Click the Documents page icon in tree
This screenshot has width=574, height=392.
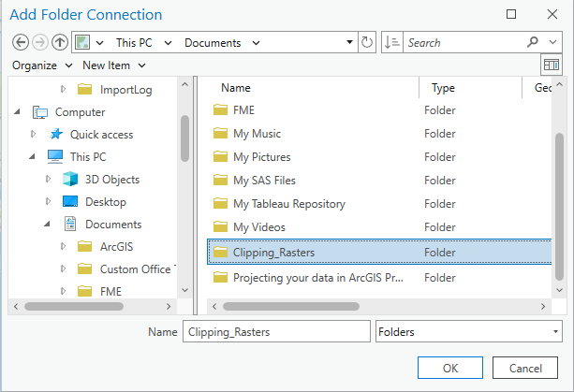pyautogui.click(x=70, y=224)
